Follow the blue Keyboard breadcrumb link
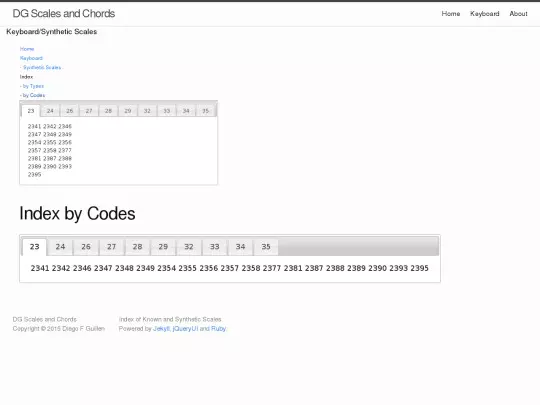Screen dimensions: 540x405 [x=31, y=58]
